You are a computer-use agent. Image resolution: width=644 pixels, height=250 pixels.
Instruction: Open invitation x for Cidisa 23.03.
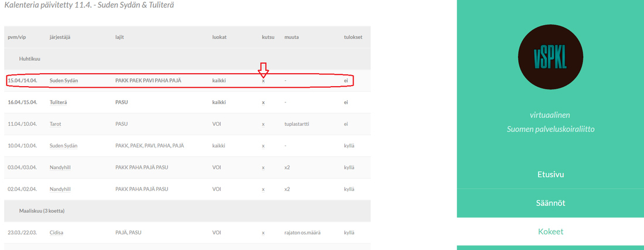click(x=263, y=233)
